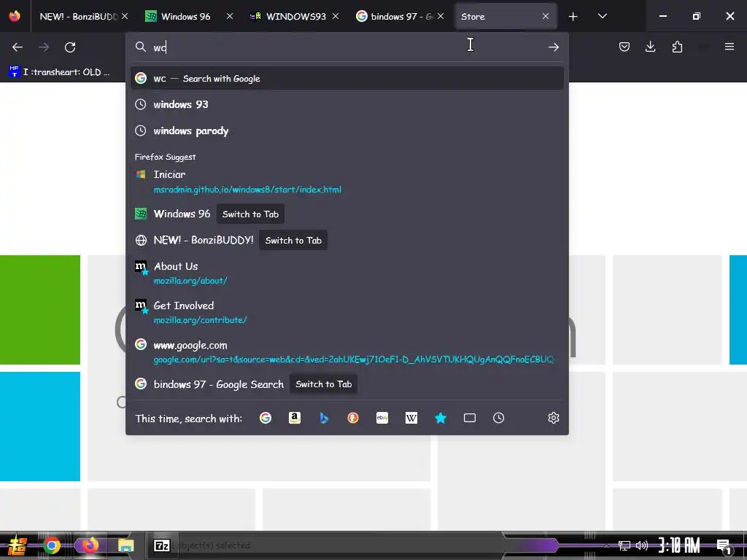
Task: Search this time with Bing icon
Action: pyautogui.click(x=324, y=418)
